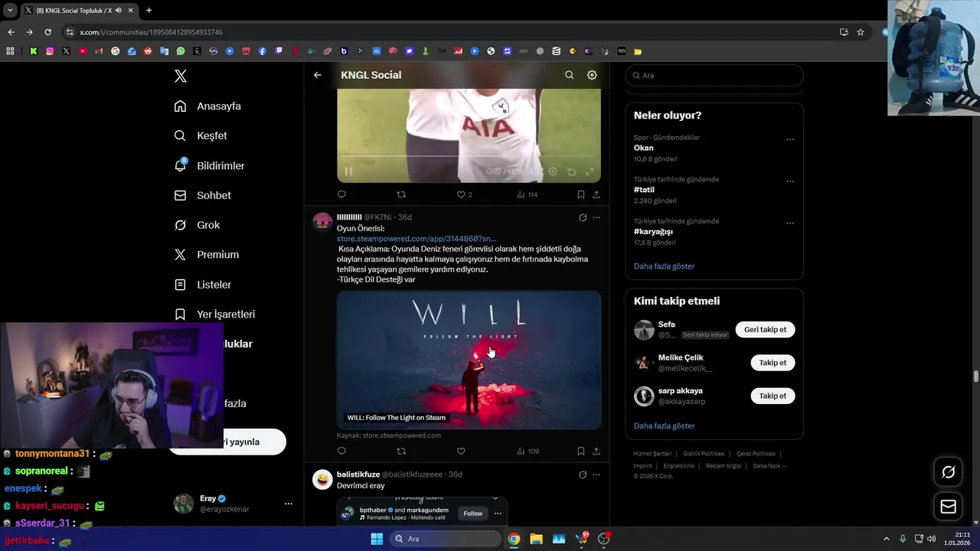The width and height of the screenshot is (980, 551).
Task: Click Takip et for sarp akkaya
Action: coord(773,396)
